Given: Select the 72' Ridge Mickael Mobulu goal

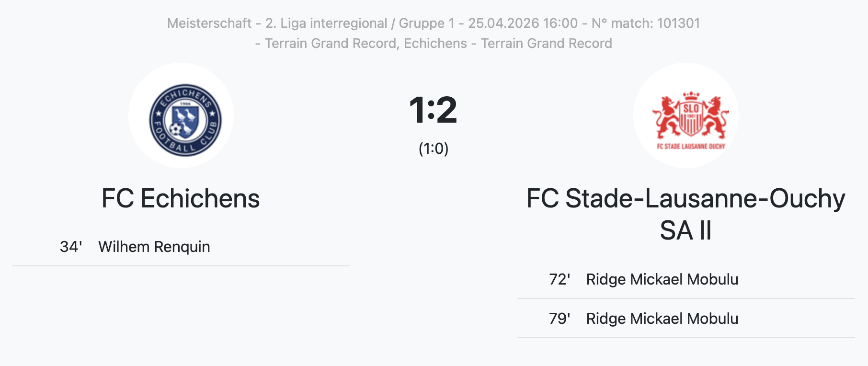Looking at the screenshot, I should click(x=686, y=279).
